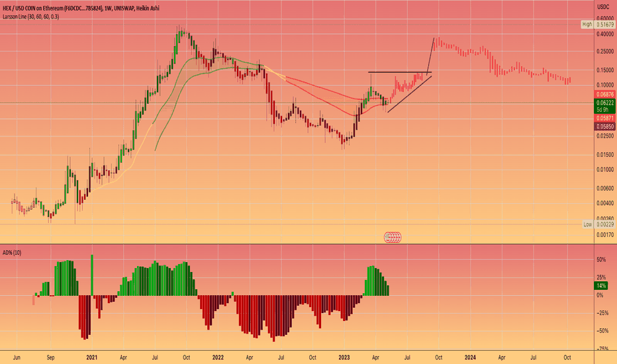Click the 2022 label on the time axis
The height and width of the screenshot is (364, 617).
click(x=218, y=357)
